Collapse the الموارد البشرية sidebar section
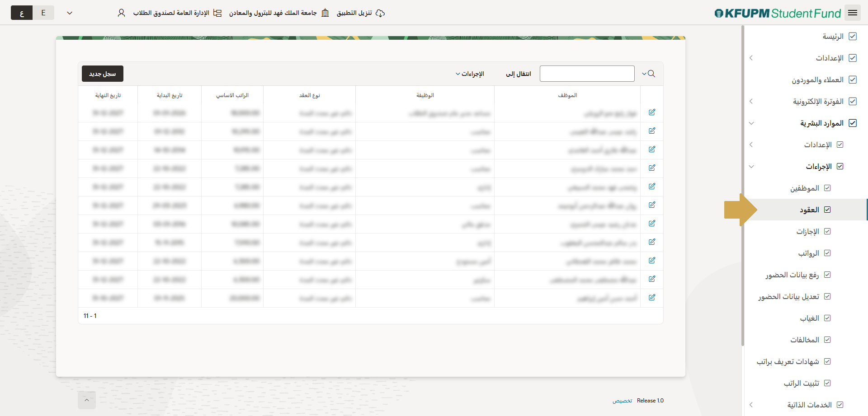The height and width of the screenshot is (416, 868). pyautogui.click(x=751, y=123)
